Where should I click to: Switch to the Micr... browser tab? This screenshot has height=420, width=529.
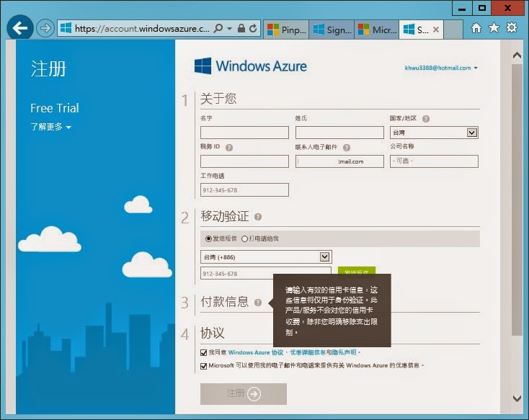[x=377, y=30]
